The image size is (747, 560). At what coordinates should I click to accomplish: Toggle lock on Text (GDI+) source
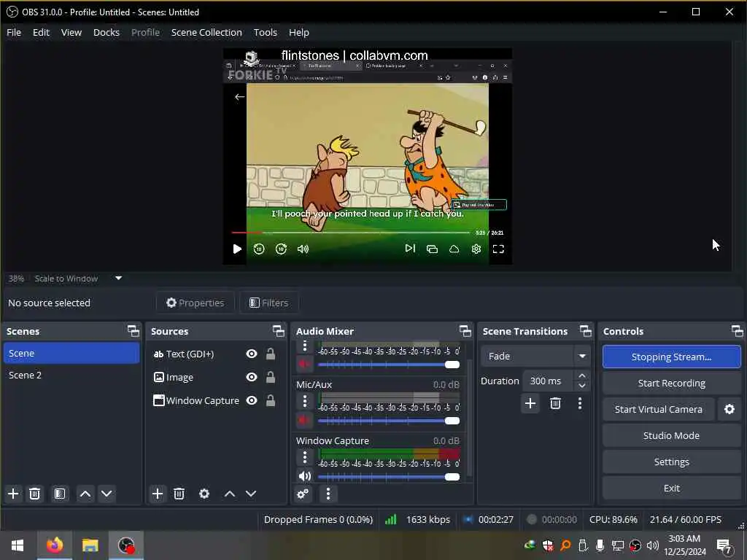coord(270,354)
